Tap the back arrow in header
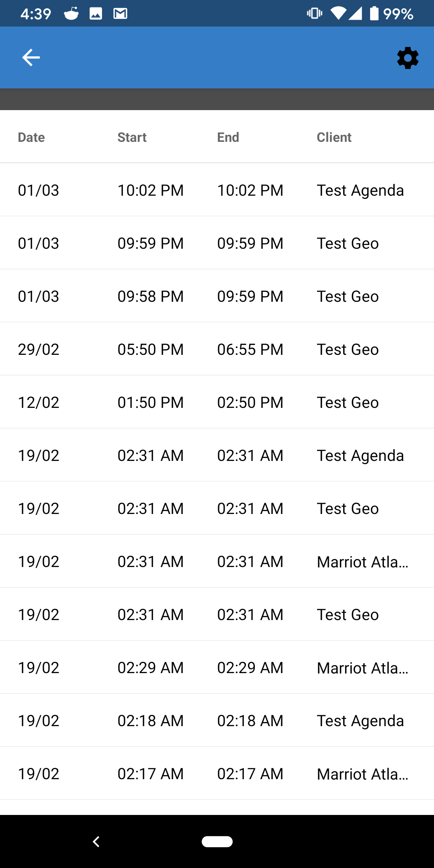 click(x=31, y=57)
